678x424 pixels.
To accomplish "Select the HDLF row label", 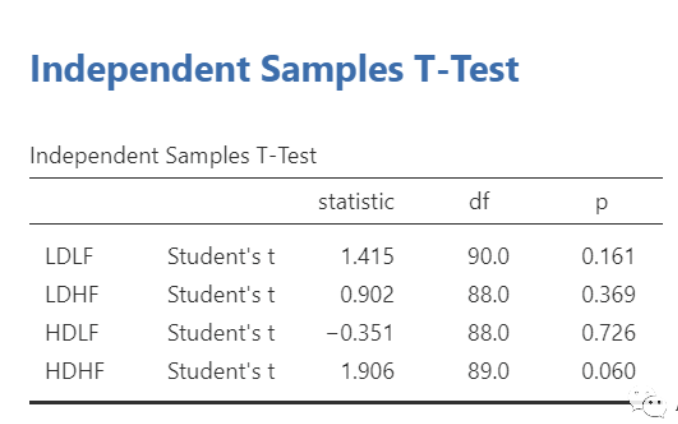I will coord(70,333).
